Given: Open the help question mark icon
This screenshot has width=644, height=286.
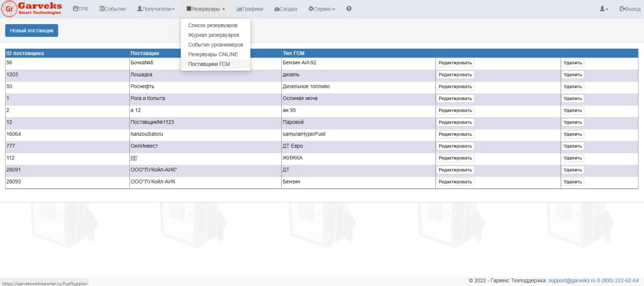Looking at the screenshot, I should (x=349, y=9).
